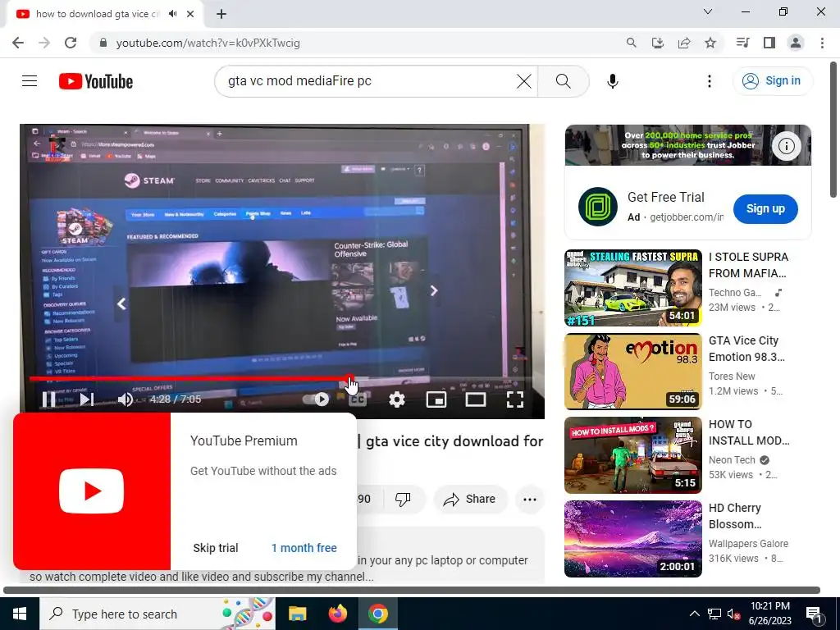Enable miniplayer mode

436,399
